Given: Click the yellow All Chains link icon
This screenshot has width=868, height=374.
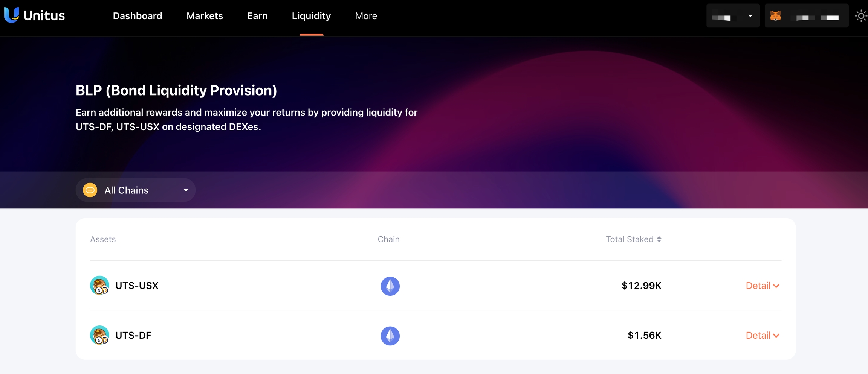Looking at the screenshot, I should [x=90, y=190].
